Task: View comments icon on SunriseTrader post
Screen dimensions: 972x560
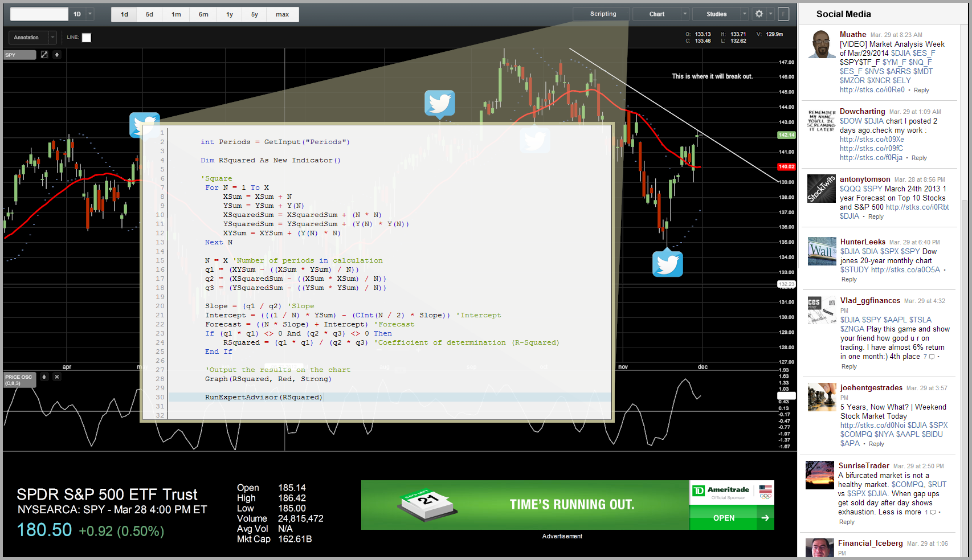Action: [x=933, y=512]
